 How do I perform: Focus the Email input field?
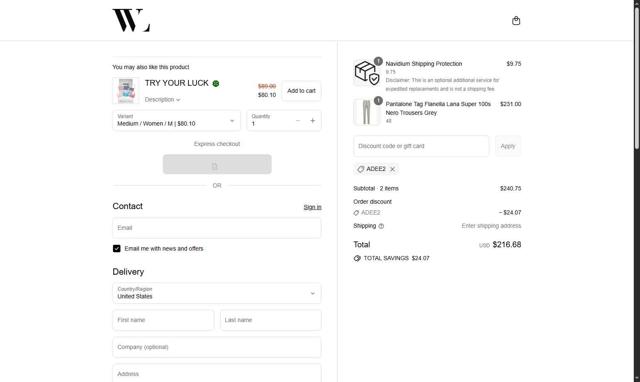point(217,228)
